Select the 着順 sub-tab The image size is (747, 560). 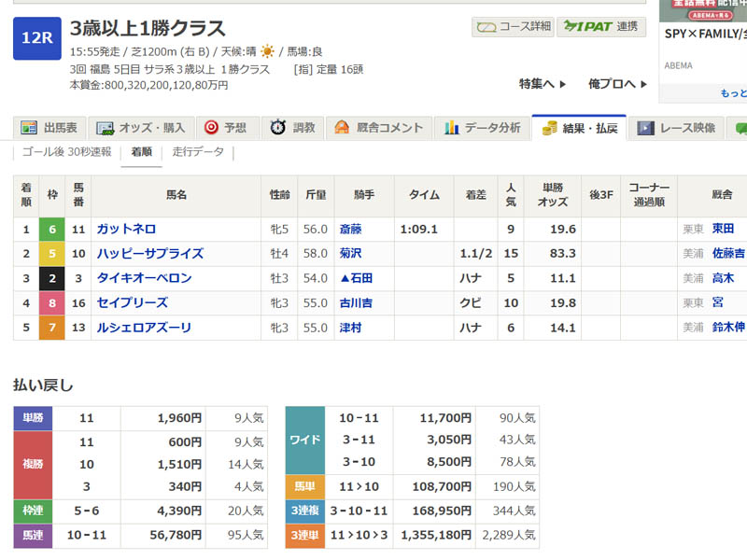(141, 151)
